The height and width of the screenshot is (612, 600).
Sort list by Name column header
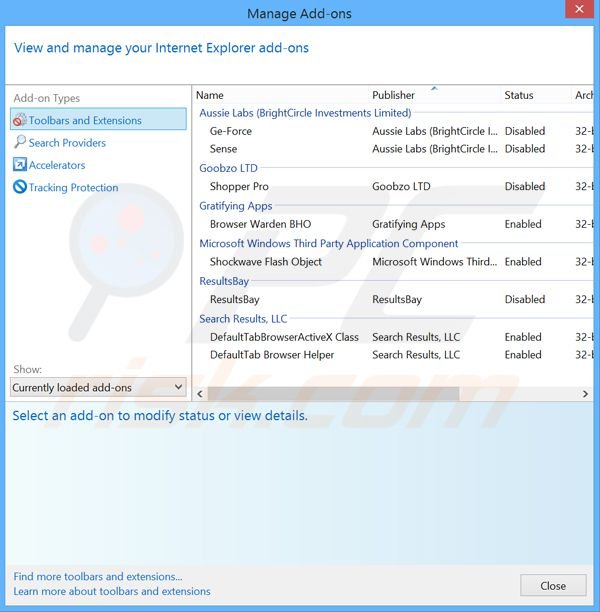tap(281, 95)
